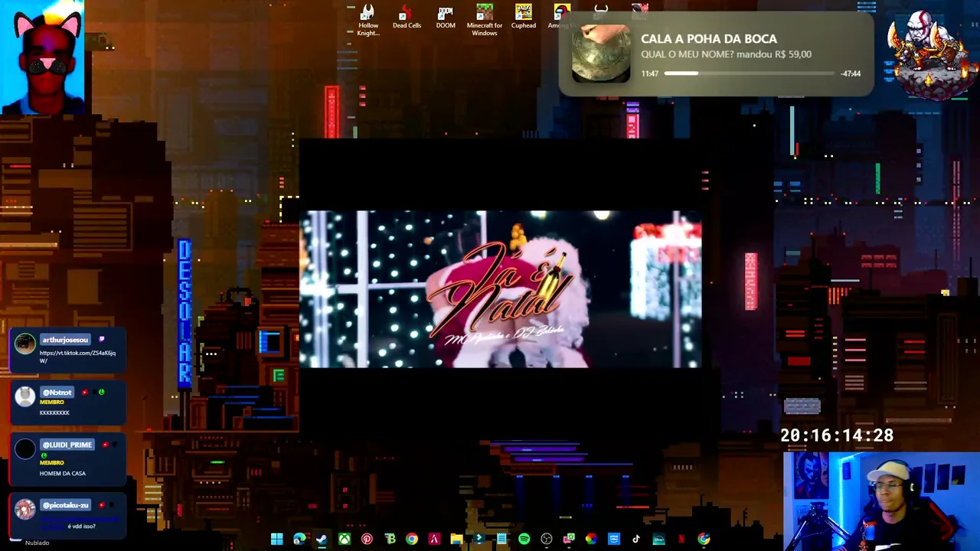Open Netflix from the taskbar

[x=681, y=540]
